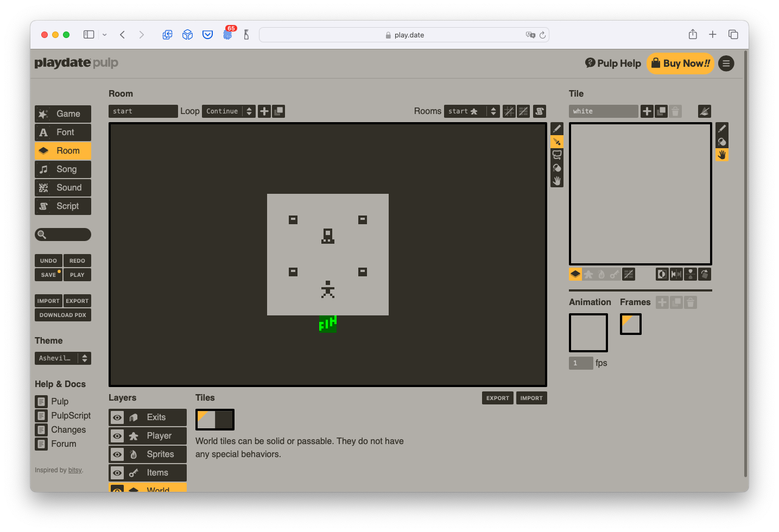This screenshot has width=779, height=532.
Task: Select the black tile swatch
Action: [x=224, y=420]
